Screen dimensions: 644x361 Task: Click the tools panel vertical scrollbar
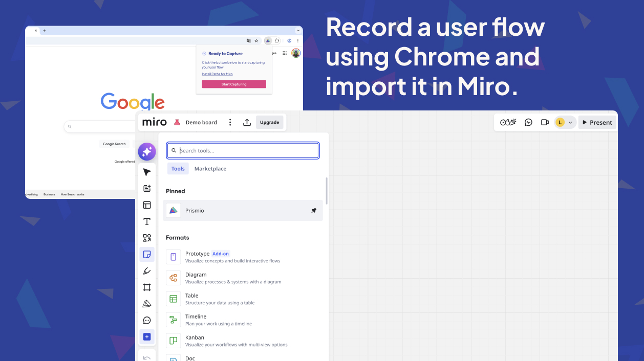(x=327, y=191)
